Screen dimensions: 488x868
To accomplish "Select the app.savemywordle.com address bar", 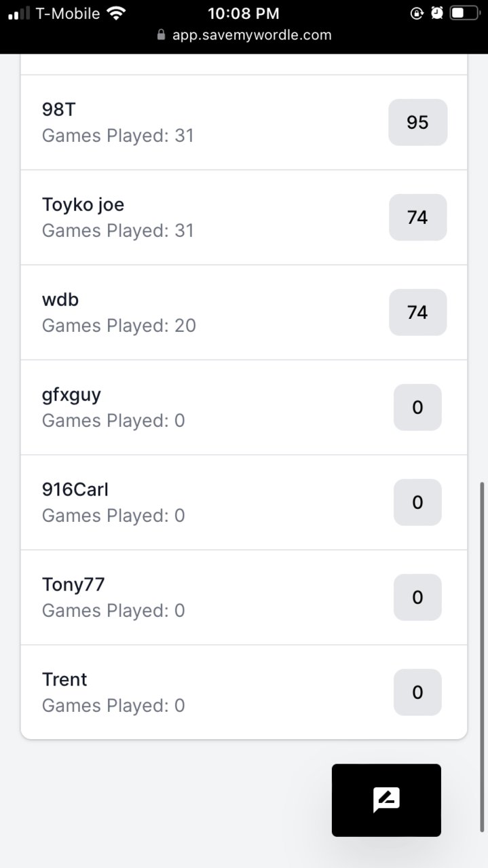I will (244, 35).
